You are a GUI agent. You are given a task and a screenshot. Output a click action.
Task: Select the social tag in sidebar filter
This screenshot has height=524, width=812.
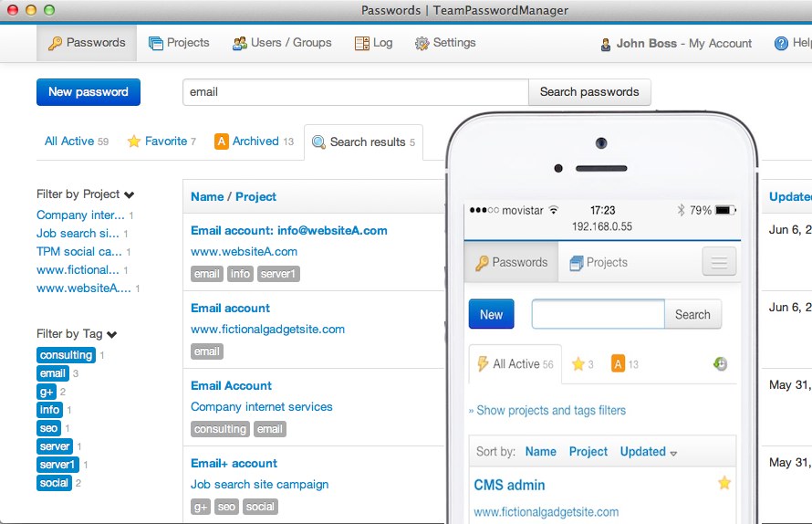[x=55, y=483]
